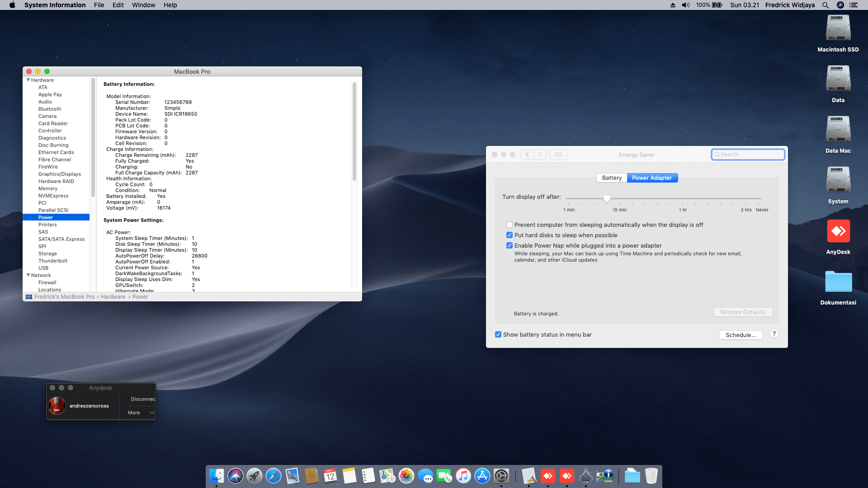The image size is (868, 488).
Task: Switch to the Battery tab
Action: [611, 178]
